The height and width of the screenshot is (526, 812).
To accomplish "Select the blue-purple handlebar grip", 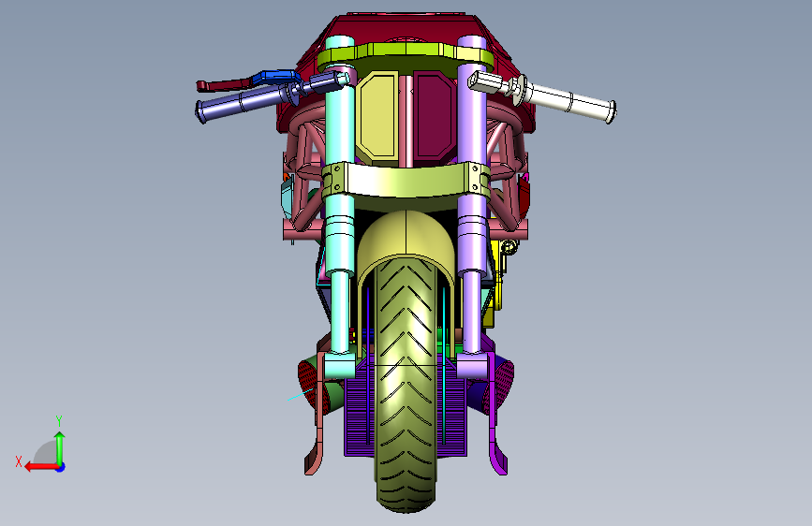I will coord(241,102).
